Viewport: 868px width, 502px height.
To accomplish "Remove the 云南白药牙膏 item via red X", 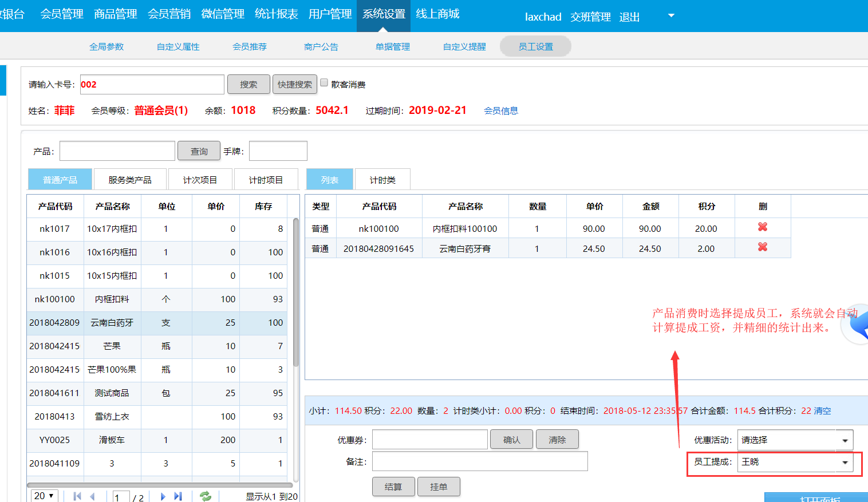I will [x=762, y=247].
